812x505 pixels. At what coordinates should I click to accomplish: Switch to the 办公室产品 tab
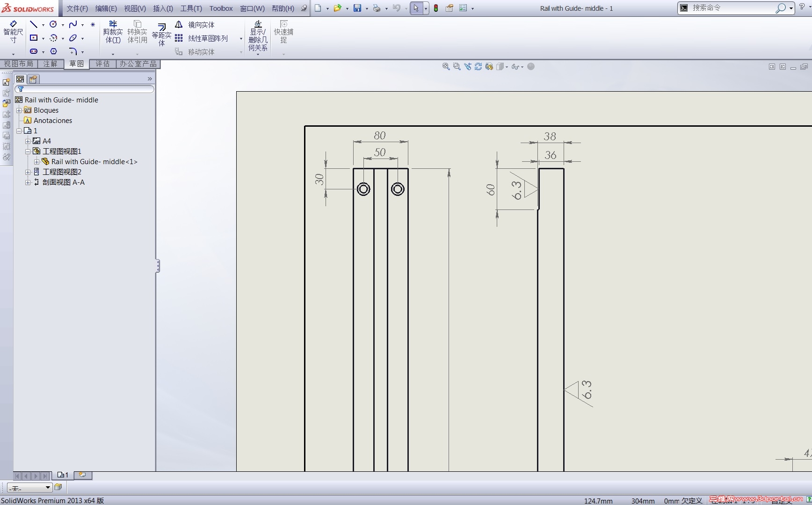[138, 64]
